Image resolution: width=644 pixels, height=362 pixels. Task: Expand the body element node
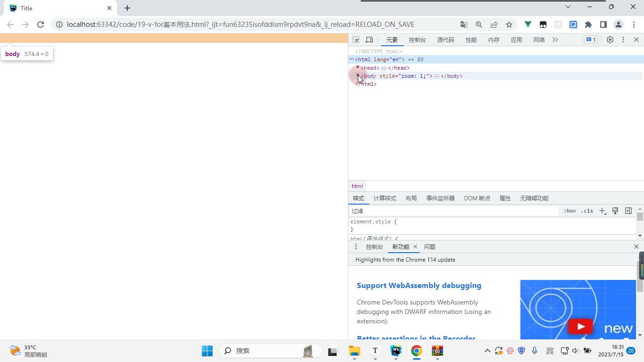click(x=358, y=75)
